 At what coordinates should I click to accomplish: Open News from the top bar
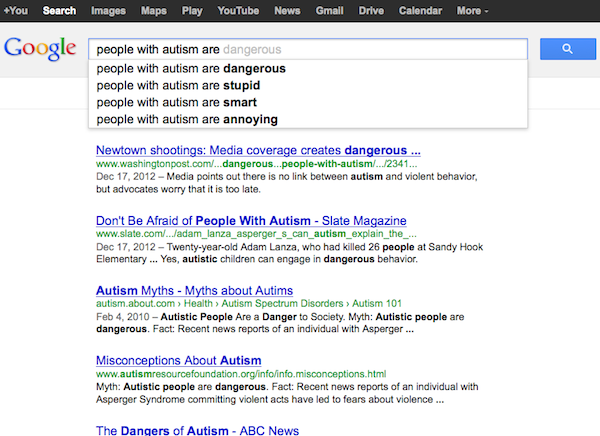coord(287,11)
